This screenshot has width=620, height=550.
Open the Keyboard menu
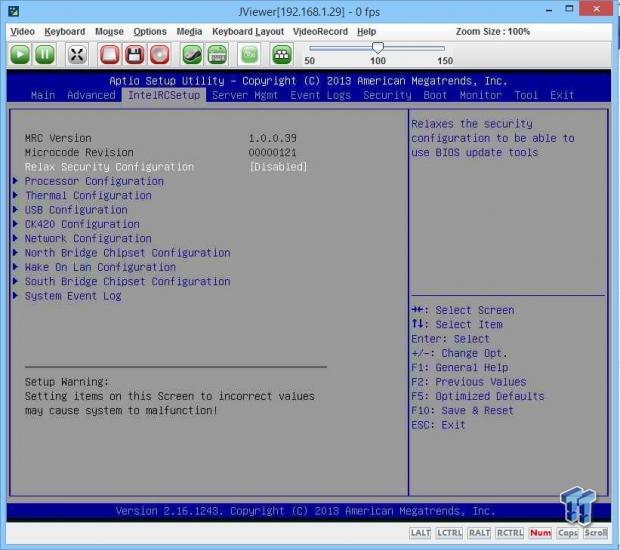[64, 31]
